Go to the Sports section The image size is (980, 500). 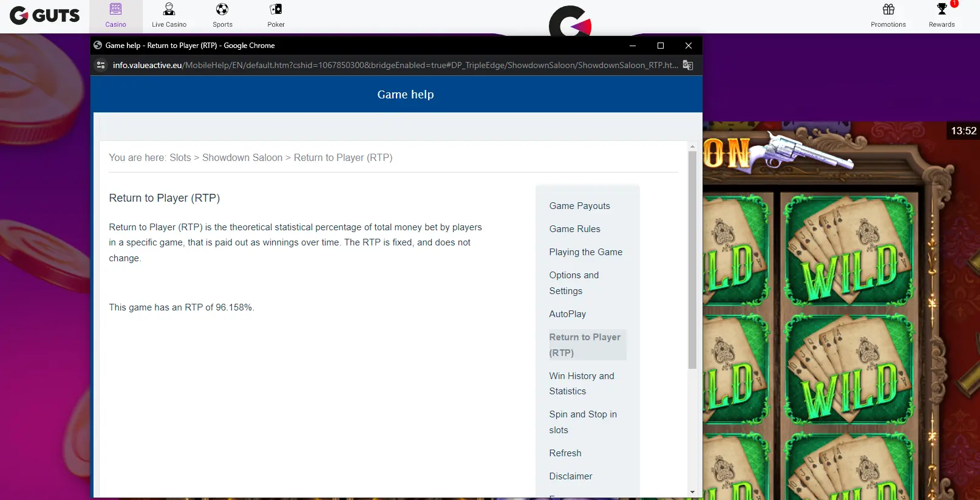(x=222, y=16)
